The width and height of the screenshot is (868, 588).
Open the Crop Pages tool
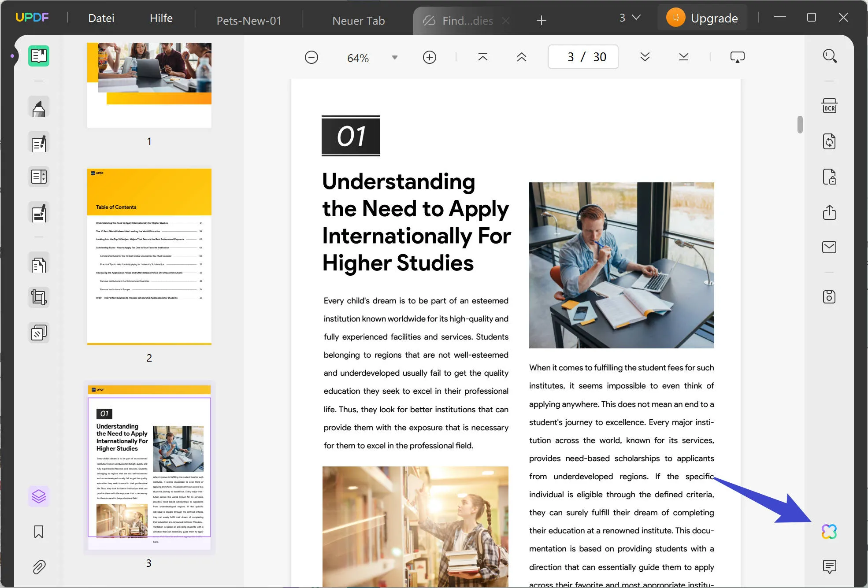39,298
